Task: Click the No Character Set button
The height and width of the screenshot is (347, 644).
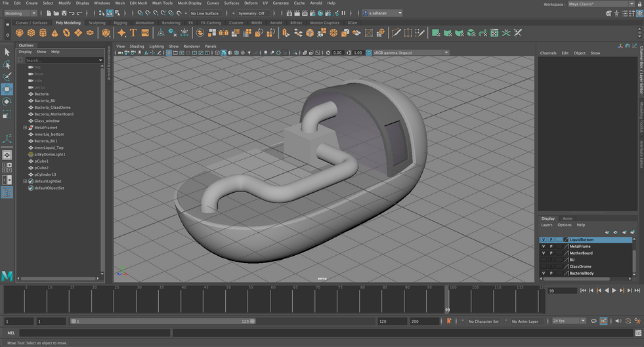Action: pyautogui.click(x=483, y=321)
